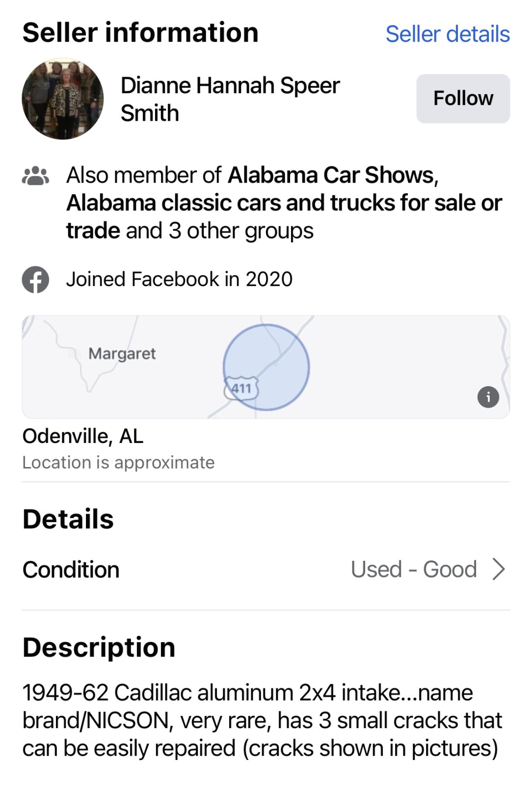532x785 pixels.
Task: Click the map info icon
Action: click(x=488, y=397)
